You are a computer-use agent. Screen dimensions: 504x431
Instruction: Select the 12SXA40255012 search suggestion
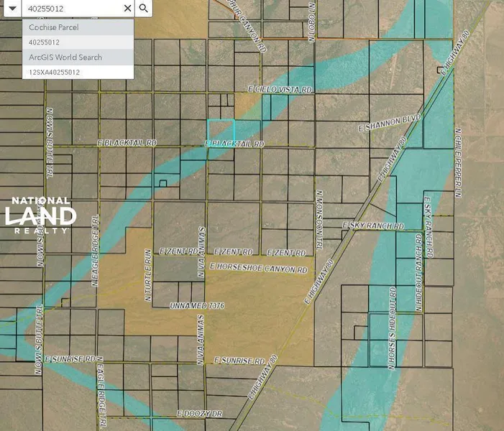click(78, 73)
